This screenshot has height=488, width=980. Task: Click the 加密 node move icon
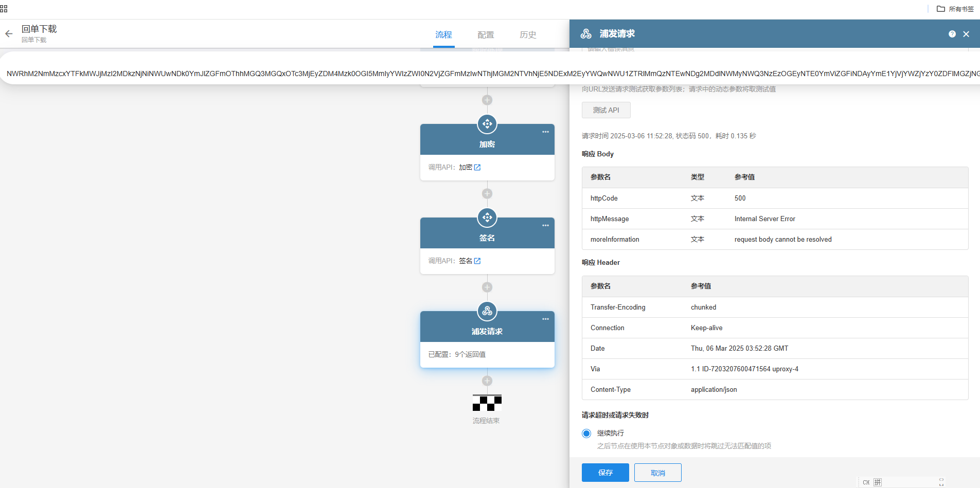click(x=487, y=124)
